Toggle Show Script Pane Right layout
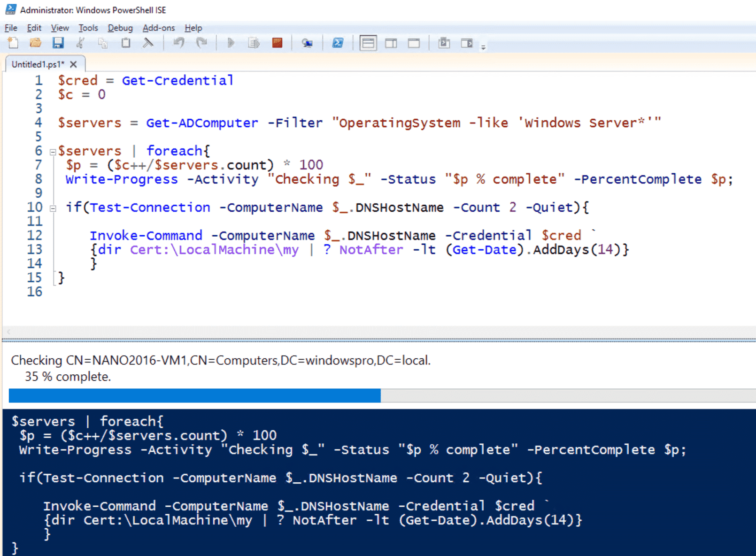This screenshot has height=556, width=756. pyautogui.click(x=391, y=43)
